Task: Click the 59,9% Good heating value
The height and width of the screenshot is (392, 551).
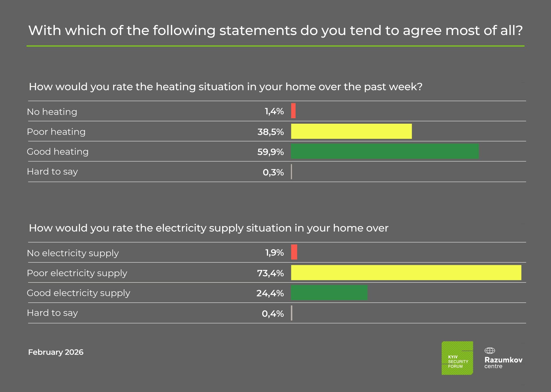Action: click(270, 152)
